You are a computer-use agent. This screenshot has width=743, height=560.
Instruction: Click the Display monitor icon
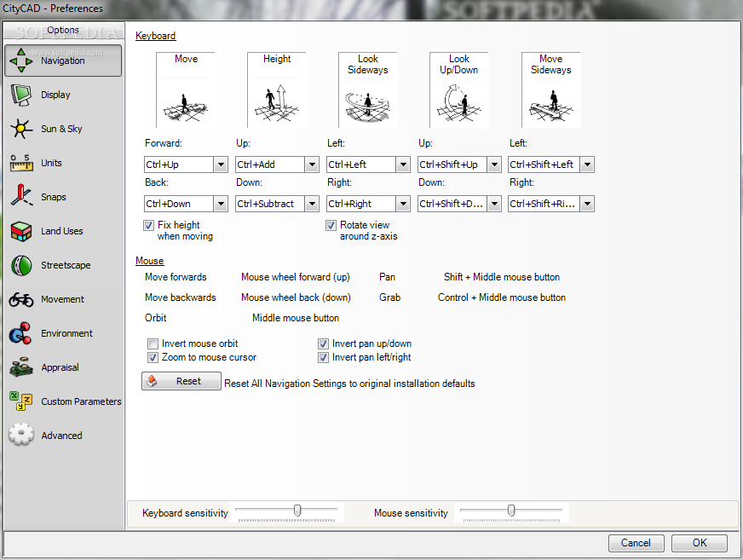[x=20, y=95]
